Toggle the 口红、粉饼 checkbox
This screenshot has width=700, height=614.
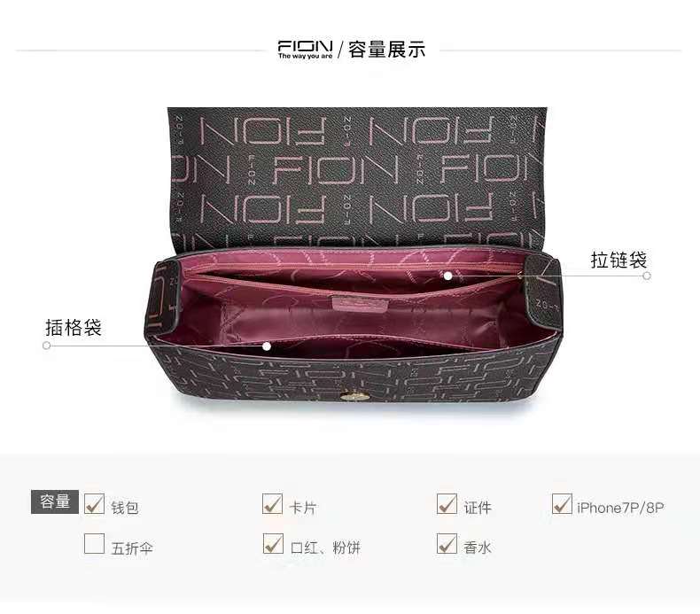pos(272,543)
